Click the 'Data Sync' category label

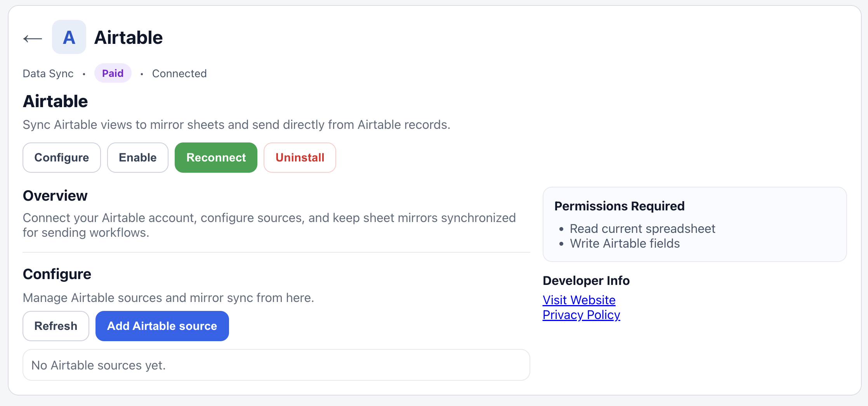coord(48,74)
